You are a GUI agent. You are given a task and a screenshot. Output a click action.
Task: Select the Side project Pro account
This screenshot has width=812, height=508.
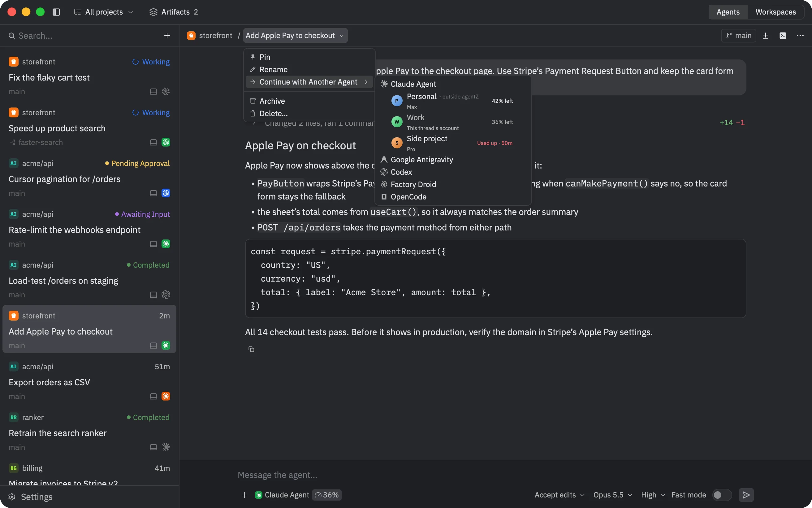453,143
